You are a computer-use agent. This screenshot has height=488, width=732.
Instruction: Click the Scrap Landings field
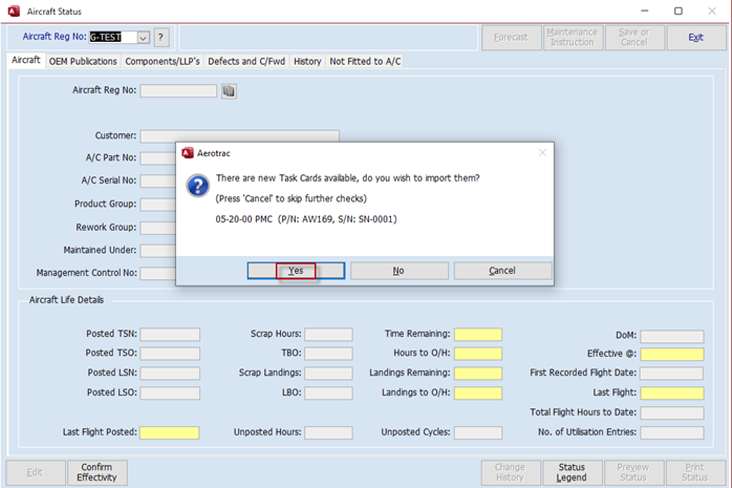click(329, 373)
